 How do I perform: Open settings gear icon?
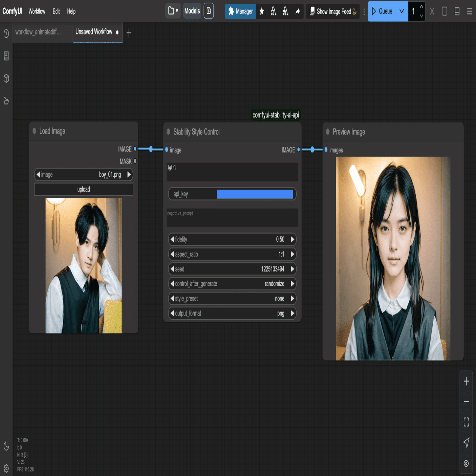click(6, 469)
